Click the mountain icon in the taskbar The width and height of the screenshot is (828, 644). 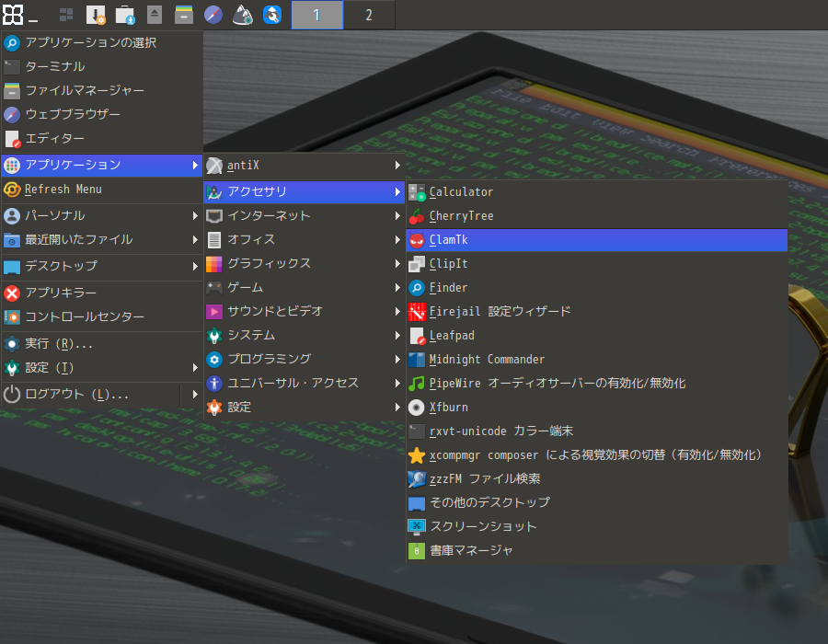coord(243,14)
